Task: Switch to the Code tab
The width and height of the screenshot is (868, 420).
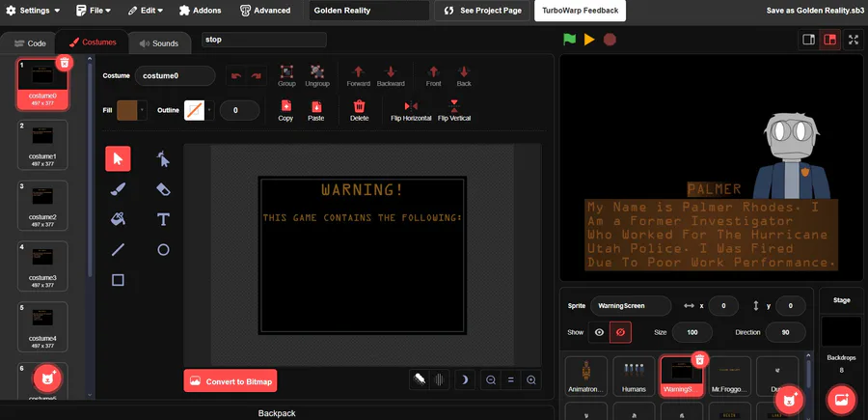Action: click(30, 43)
